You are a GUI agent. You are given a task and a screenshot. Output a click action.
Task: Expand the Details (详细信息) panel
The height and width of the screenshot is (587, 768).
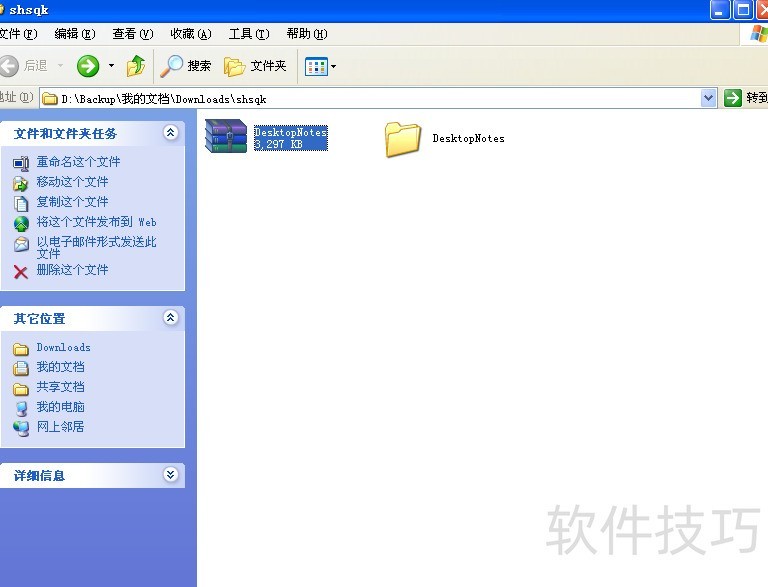pyautogui.click(x=170, y=475)
